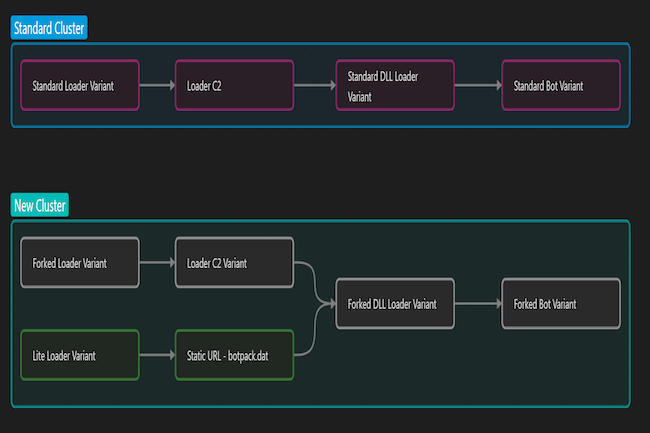
Task: Select the Loader C2 node in Standard Cluster
Action: click(x=234, y=86)
